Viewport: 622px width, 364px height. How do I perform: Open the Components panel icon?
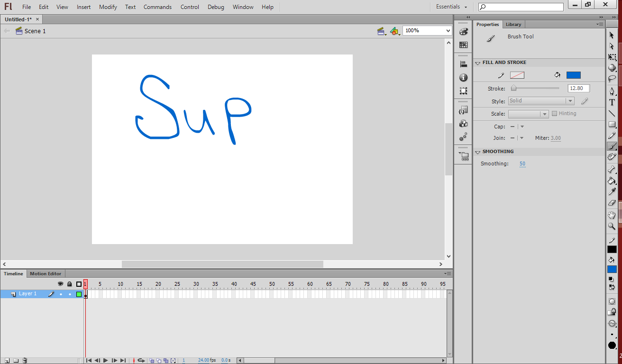pyautogui.click(x=463, y=124)
